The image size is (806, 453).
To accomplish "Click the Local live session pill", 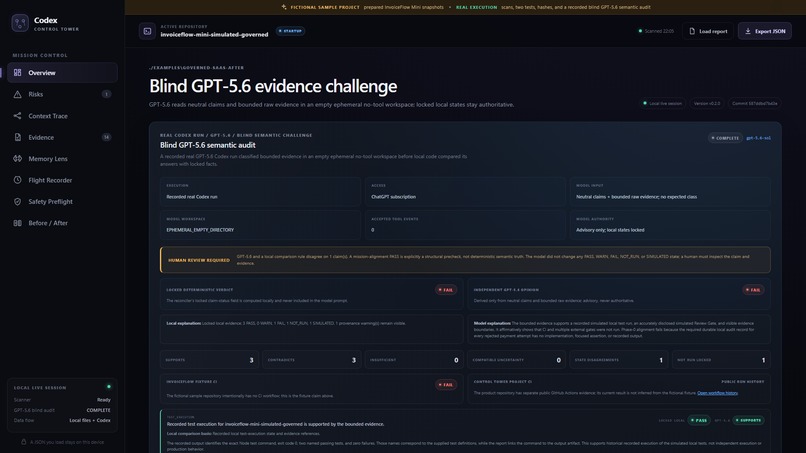I will click(x=663, y=103).
